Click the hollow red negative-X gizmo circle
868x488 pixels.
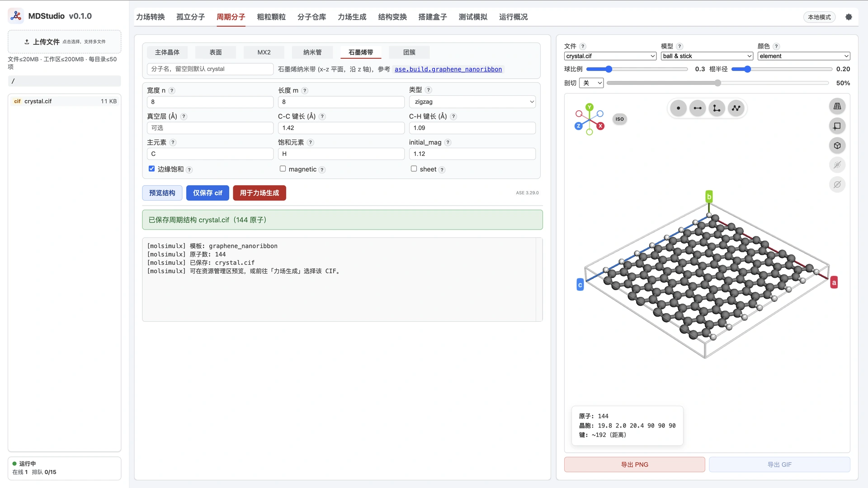[579, 114]
